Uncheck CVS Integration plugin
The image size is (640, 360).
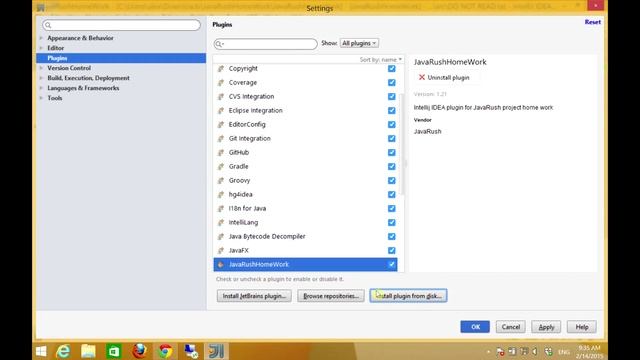391,97
